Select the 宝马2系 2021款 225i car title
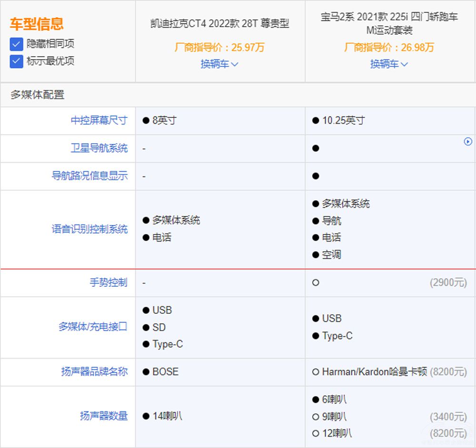Viewport: 476px width, 448px height. coord(389,24)
